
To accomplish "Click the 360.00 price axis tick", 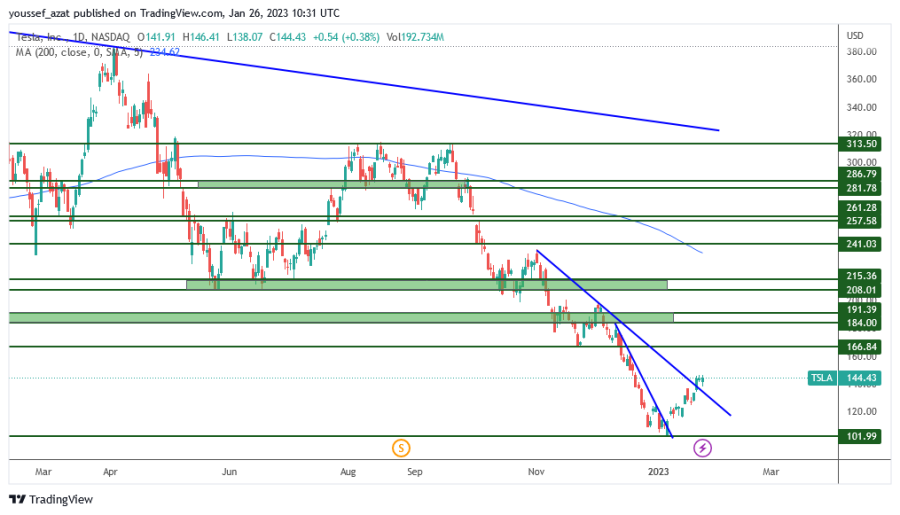I will point(862,79).
